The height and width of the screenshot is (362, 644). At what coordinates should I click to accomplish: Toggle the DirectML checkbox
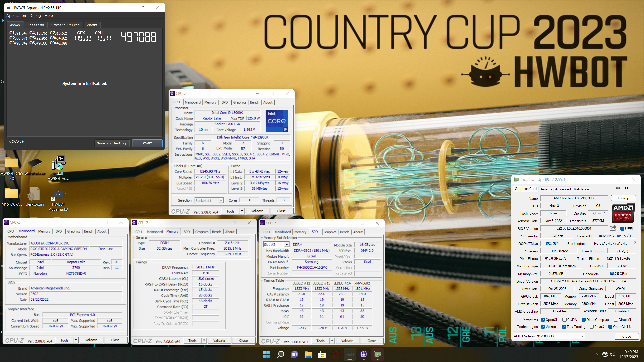click(616, 320)
